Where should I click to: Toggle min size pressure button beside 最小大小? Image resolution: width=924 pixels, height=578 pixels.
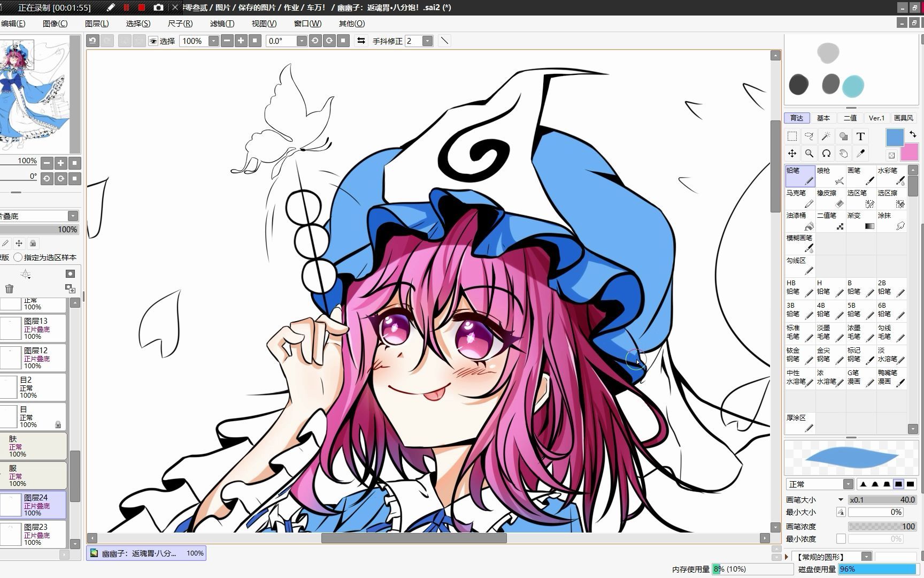(841, 512)
